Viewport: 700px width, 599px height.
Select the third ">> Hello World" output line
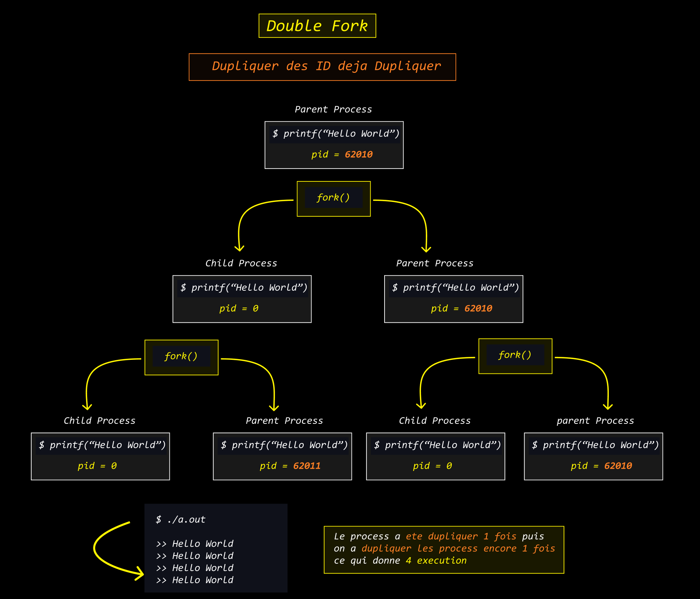coord(195,568)
